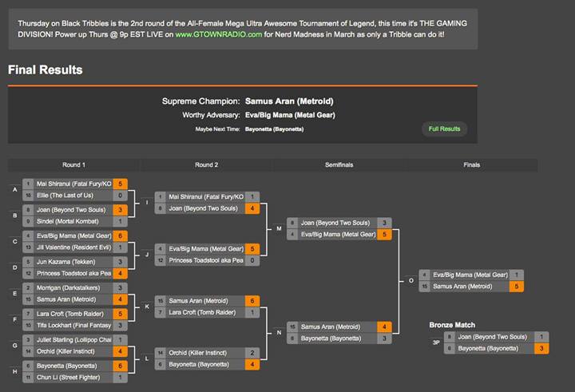Visit the www.GTOWNRADIO.com link
The width and height of the screenshot is (575, 392).
(219, 34)
